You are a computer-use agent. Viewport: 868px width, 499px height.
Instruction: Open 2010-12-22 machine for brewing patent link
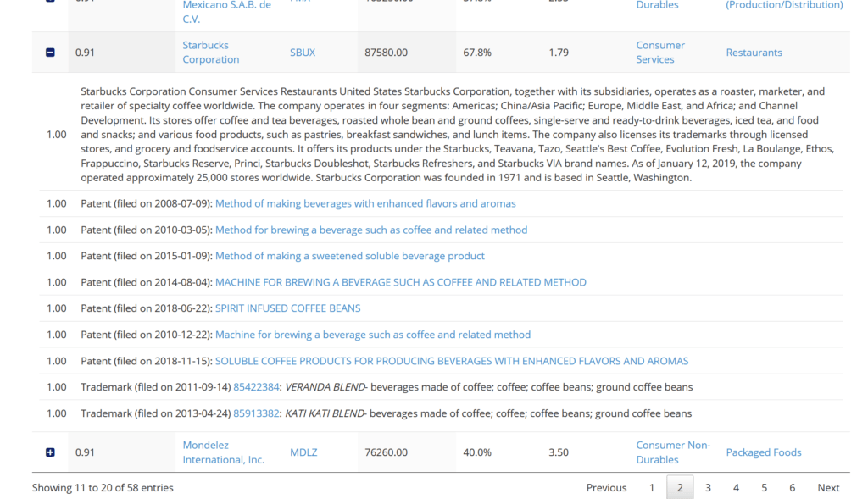tap(373, 335)
